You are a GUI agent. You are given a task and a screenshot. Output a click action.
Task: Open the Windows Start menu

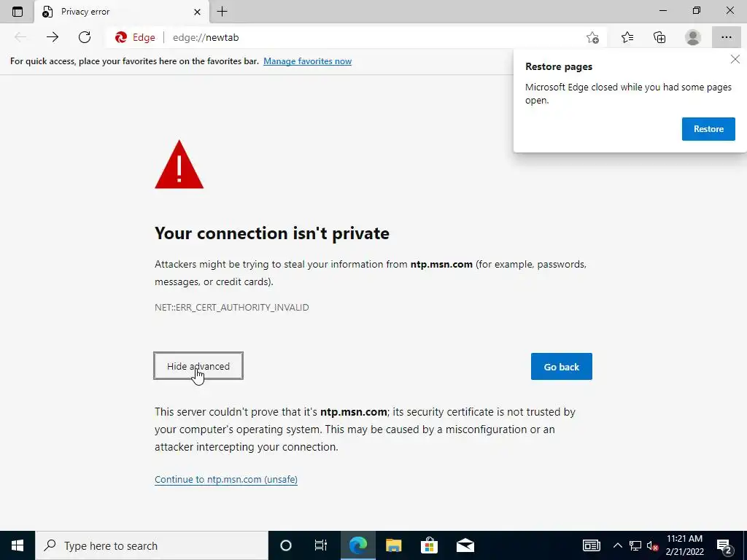[18, 545]
